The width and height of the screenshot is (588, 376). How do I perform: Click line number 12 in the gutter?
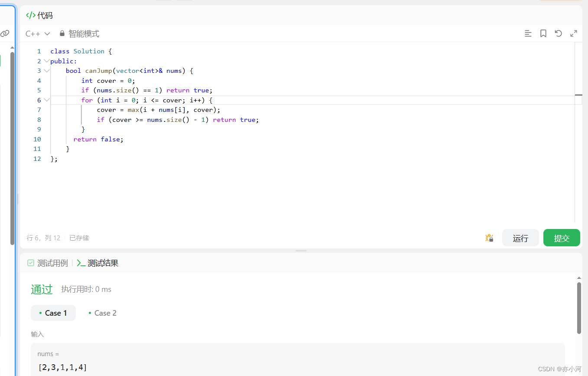(x=37, y=159)
